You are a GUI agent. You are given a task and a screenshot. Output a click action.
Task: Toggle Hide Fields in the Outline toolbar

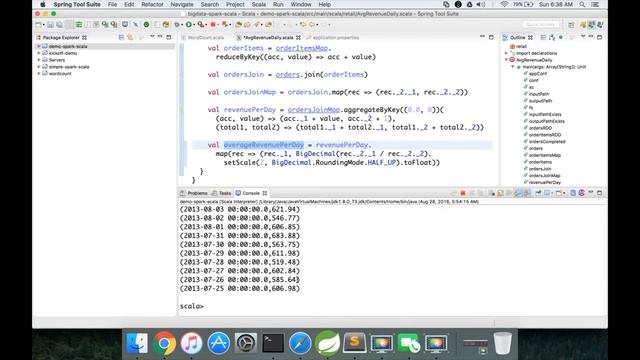[x=561, y=37]
